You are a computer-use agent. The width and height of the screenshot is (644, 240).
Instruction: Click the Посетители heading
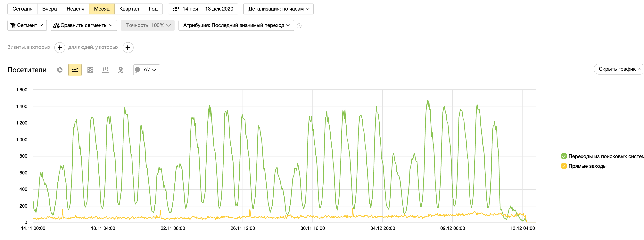(x=27, y=70)
